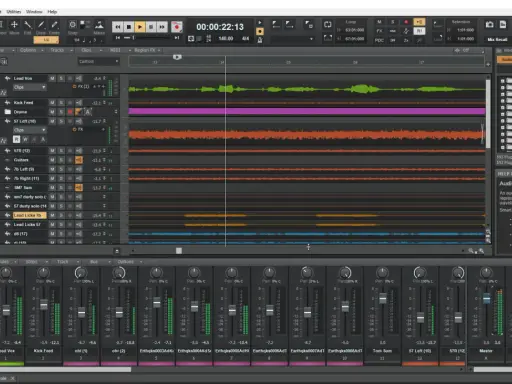
Task: Click the red Record button
Action: (177, 27)
